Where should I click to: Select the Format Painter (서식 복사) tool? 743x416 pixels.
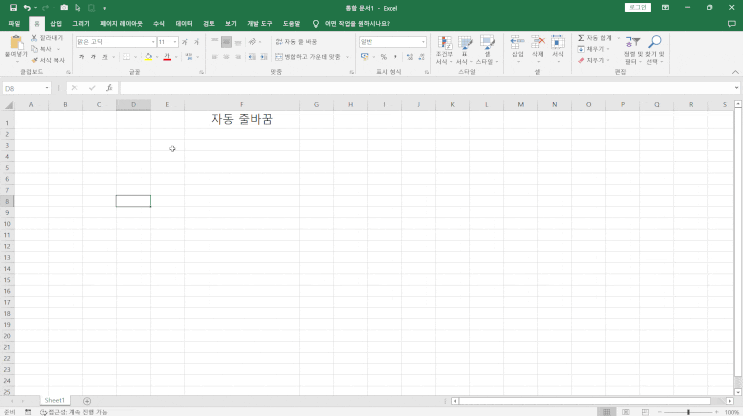[x=48, y=60]
